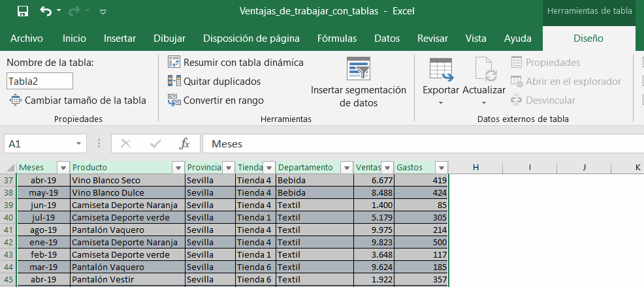Click the formula bar containing Meses
The width and height of the screenshot is (644, 287).
[423, 144]
